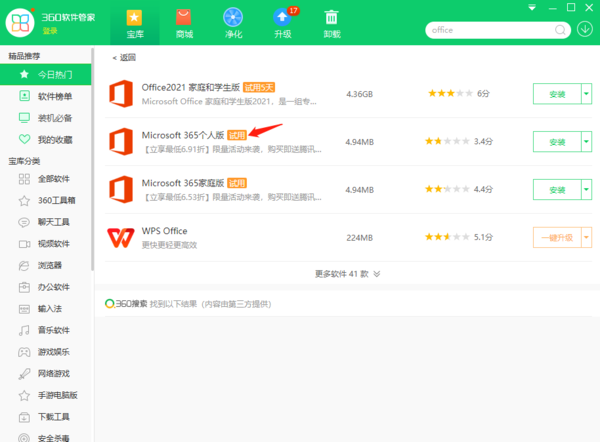Install Office2021 家庭和学生版
The height and width of the screenshot is (442, 600).
(x=557, y=94)
